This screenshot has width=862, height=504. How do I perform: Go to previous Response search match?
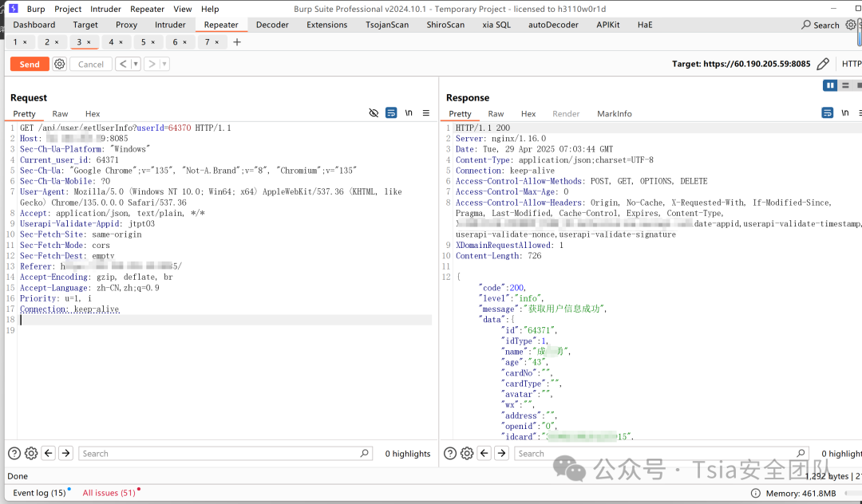[x=484, y=453]
